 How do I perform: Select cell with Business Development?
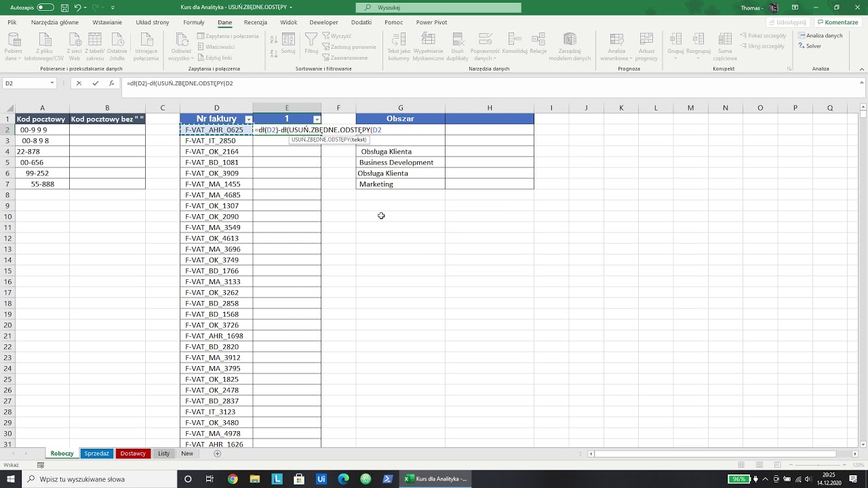[x=400, y=163]
